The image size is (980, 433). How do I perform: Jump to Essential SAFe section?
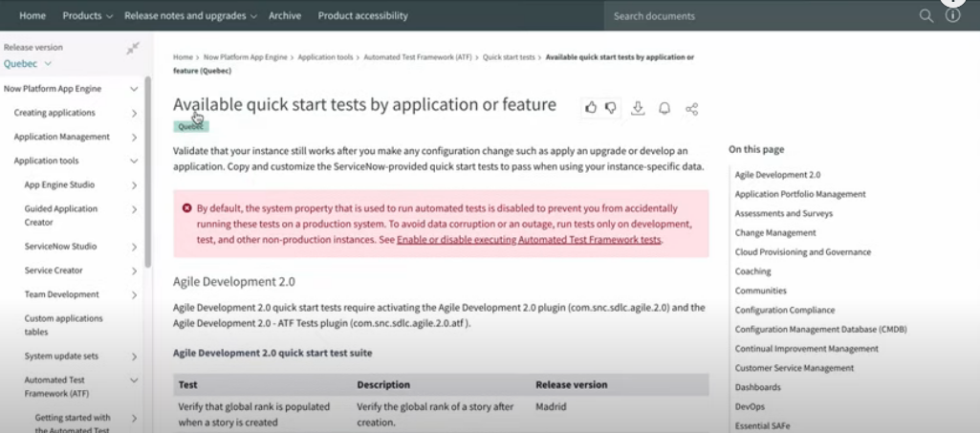[x=762, y=426]
